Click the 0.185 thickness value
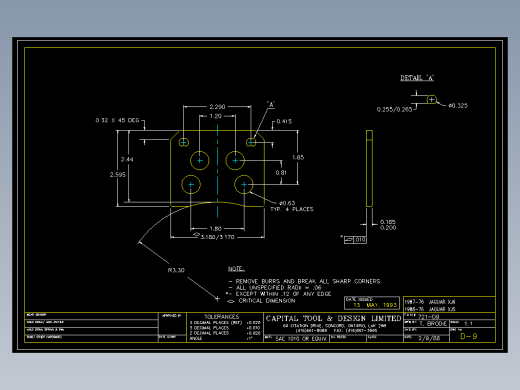520x390 pixels. click(388, 222)
